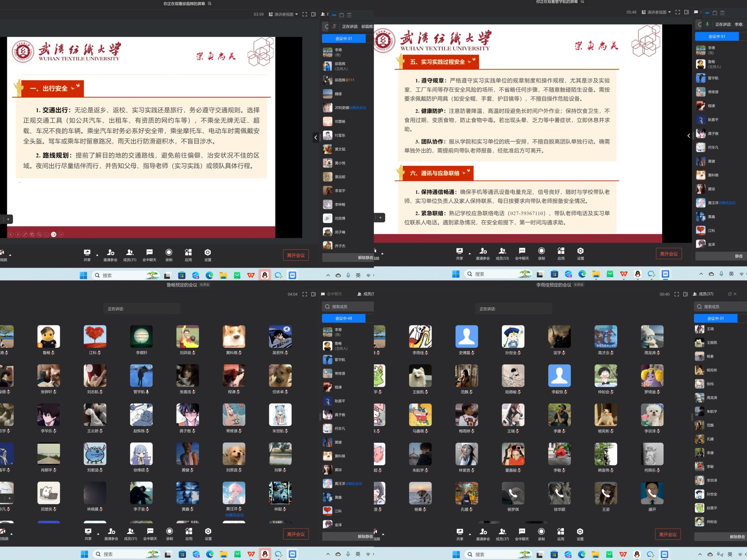Select the 会议中·51 tab

(717, 36)
